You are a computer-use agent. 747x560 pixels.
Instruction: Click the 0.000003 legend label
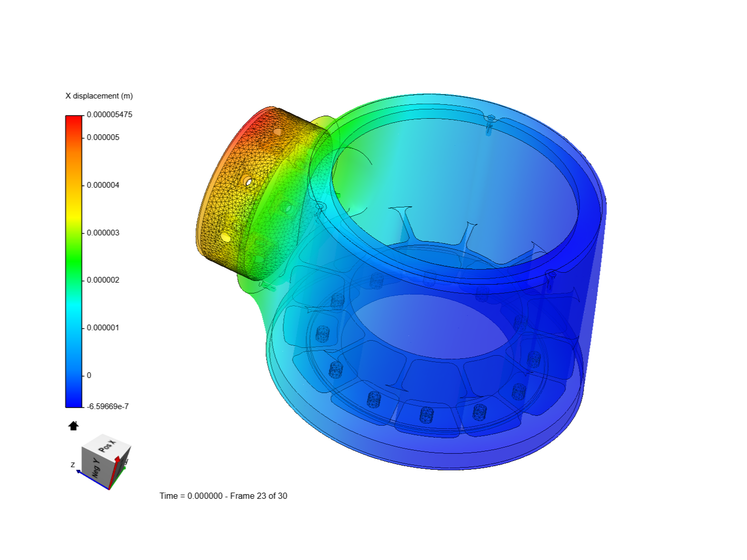point(103,233)
